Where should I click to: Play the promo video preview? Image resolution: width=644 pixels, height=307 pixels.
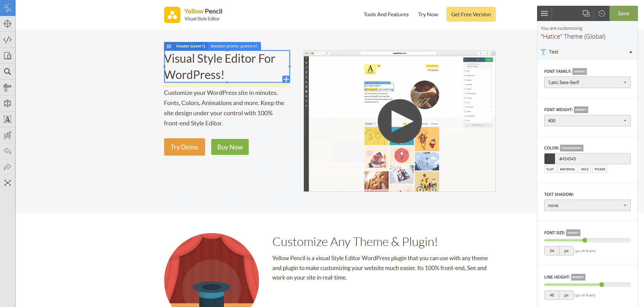(399, 121)
